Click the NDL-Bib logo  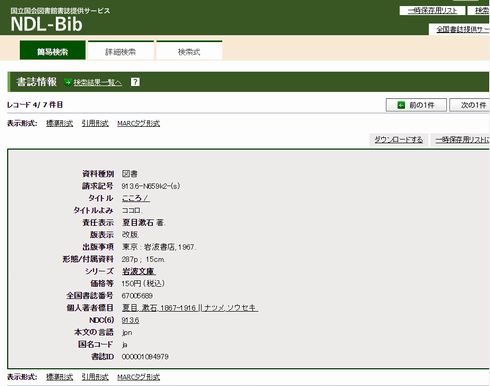(46, 24)
